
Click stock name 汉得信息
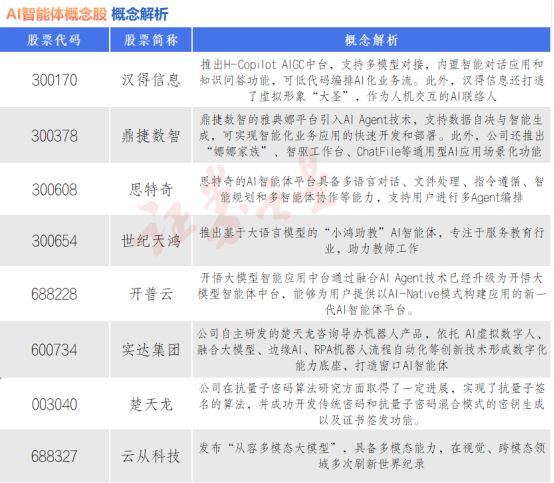(x=151, y=80)
